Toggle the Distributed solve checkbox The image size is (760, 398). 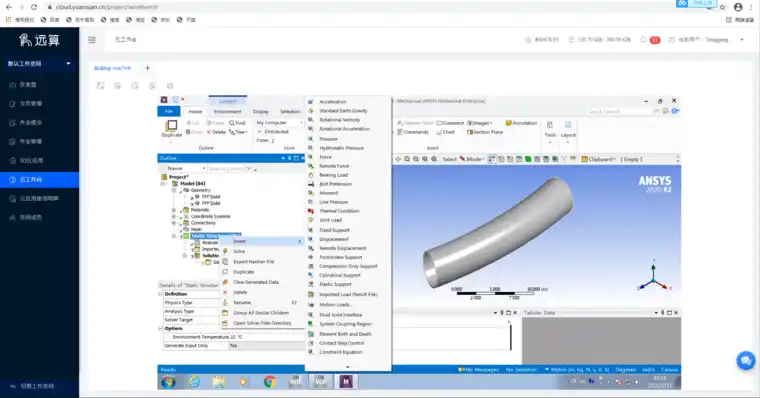pyautogui.click(x=260, y=132)
